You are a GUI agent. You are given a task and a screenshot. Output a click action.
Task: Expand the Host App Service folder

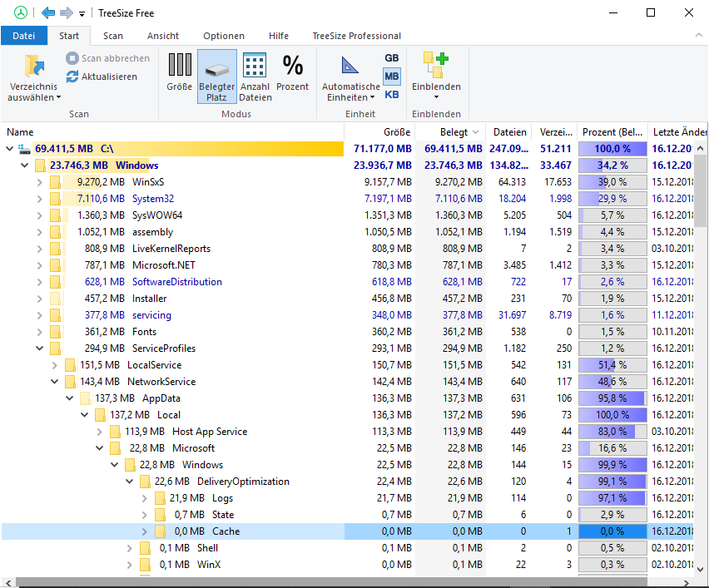coord(100,432)
